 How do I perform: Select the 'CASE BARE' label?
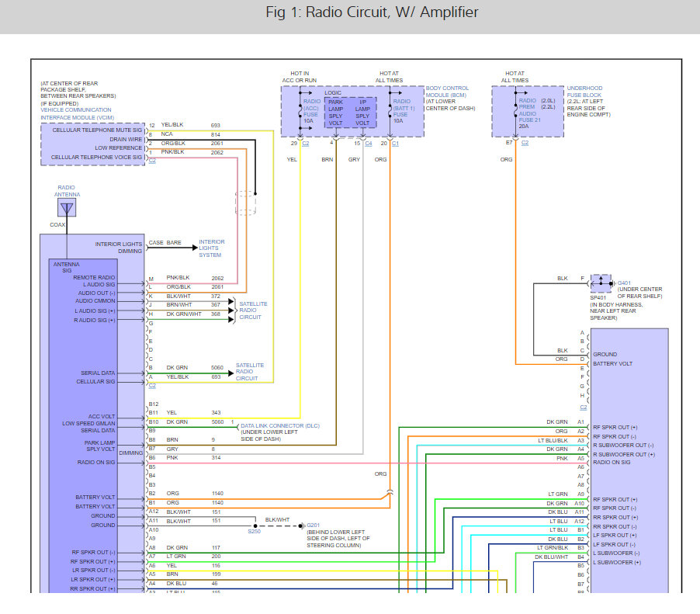click(165, 242)
